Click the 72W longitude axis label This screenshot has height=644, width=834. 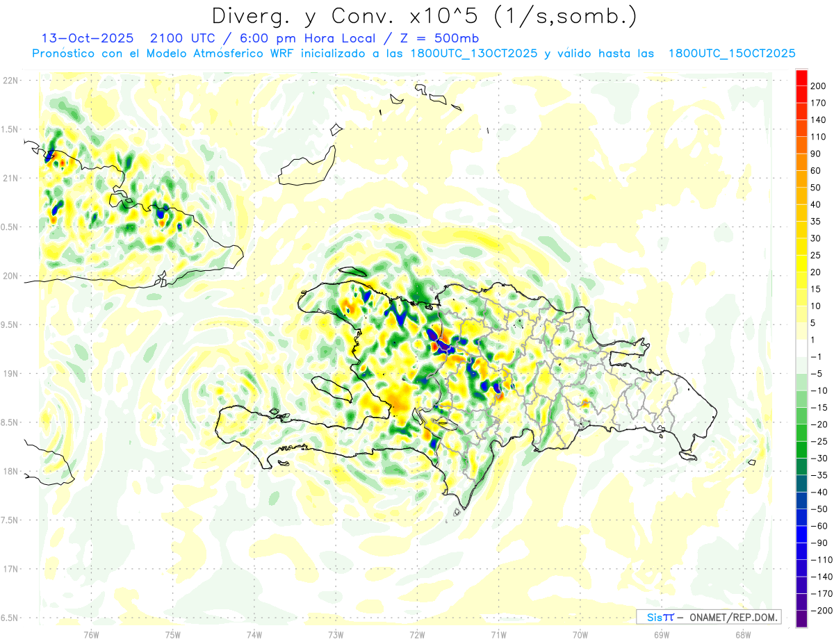point(417,634)
